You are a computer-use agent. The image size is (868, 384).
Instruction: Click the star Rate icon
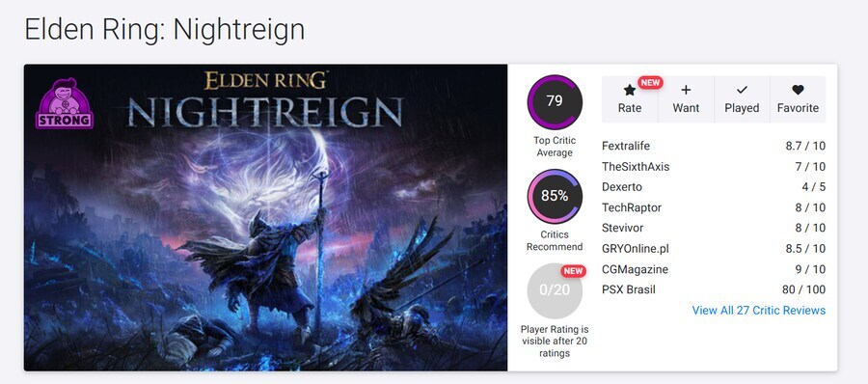tap(630, 90)
